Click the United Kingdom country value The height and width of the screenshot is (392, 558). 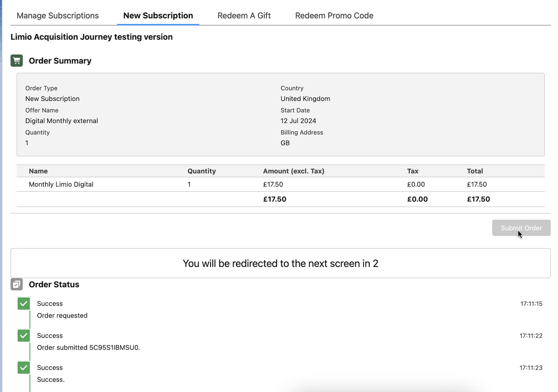[x=305, y=99]
